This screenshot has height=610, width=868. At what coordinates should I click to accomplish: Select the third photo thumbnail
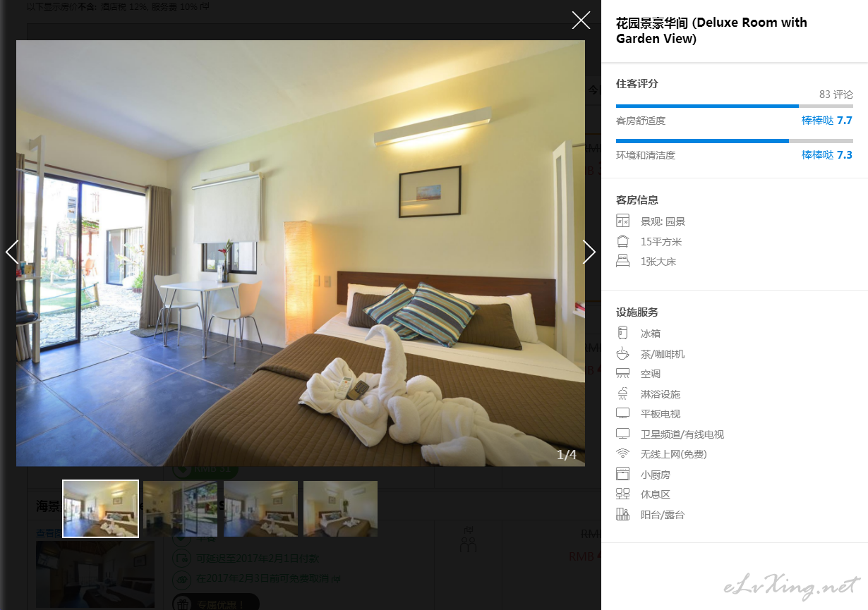(260, 508)
